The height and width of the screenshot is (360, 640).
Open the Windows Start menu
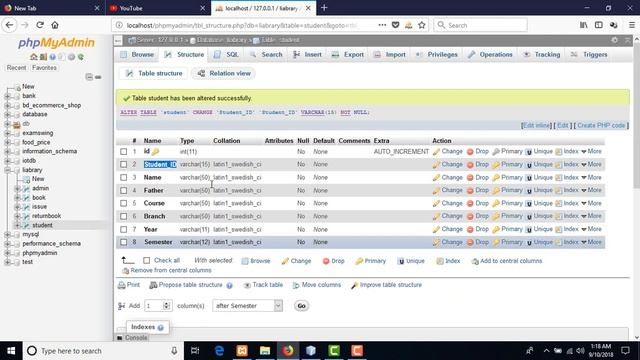pyautogui.click(x=11, y=351)
